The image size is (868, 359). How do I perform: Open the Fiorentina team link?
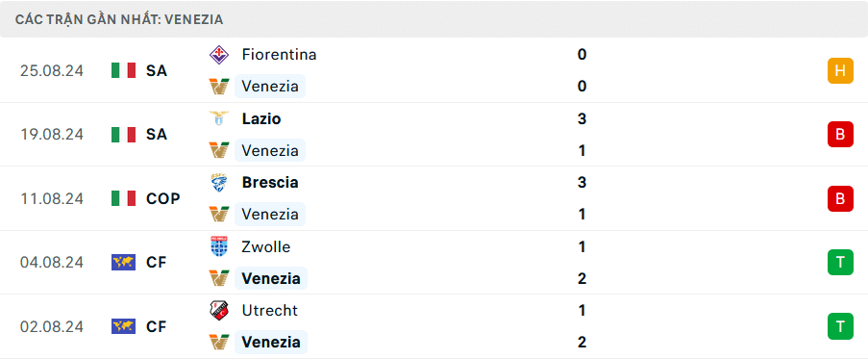[279, 54]
